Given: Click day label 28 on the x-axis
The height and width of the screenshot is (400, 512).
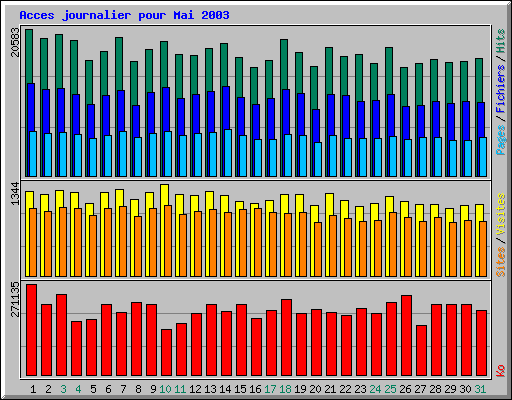Looking at the screenshot, I should [435, 389].
